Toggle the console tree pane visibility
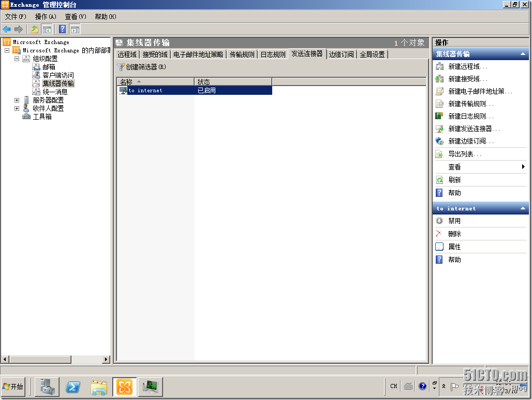This screenshot has width=532, height=400. pyautogui.click(x=47, y=29)
